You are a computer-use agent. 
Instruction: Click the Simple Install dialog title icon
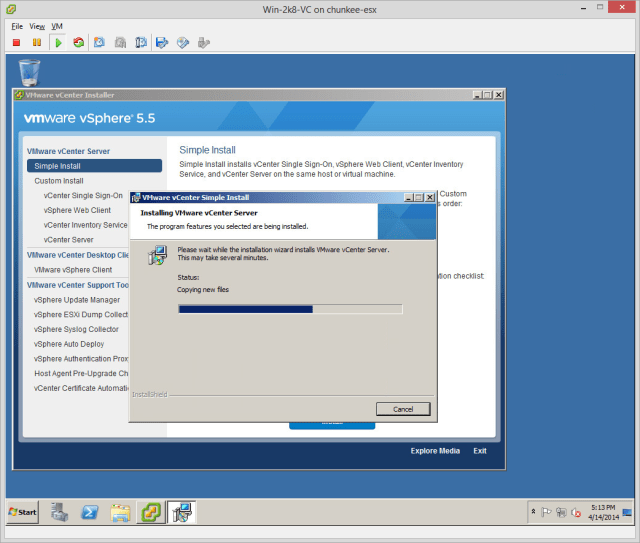tap(136, 198)
